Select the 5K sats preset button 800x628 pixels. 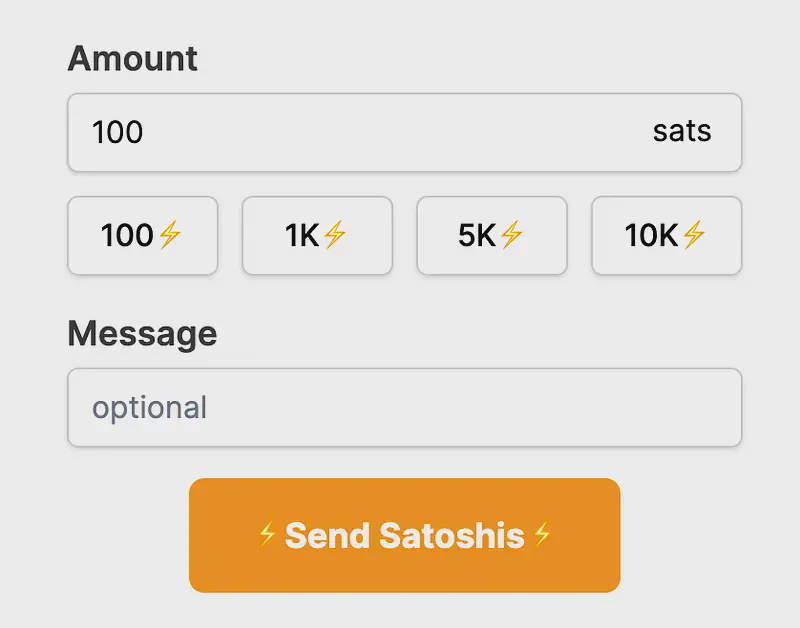pyautogui.click(x=492, y=236)
